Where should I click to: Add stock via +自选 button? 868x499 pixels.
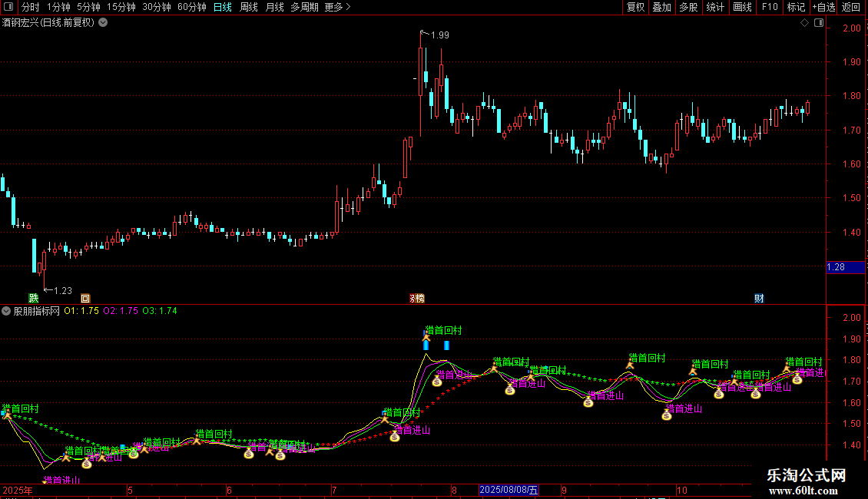point(823,7)
